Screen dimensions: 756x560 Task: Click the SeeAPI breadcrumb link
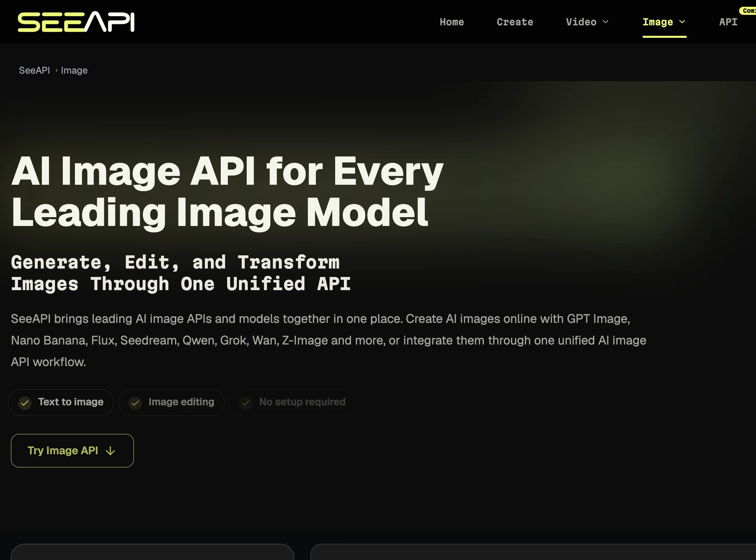pyautogui.click(x=34, y=70)
